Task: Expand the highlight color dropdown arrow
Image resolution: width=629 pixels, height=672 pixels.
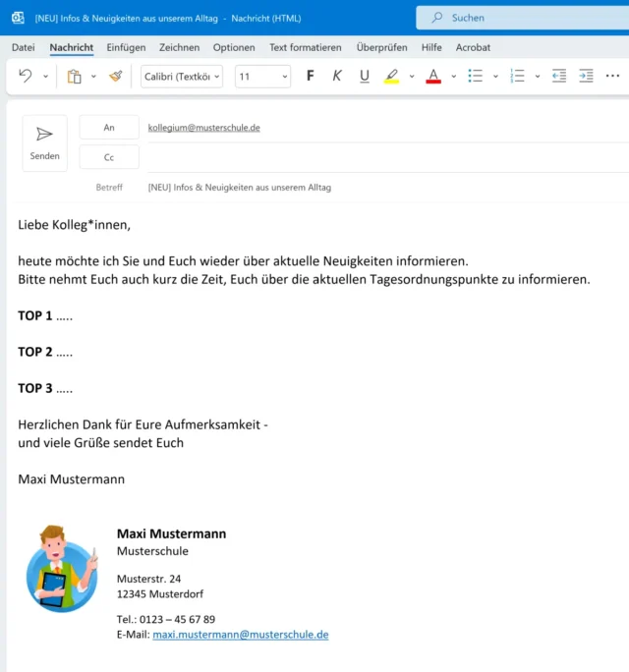Action: [x=411, y=76]
